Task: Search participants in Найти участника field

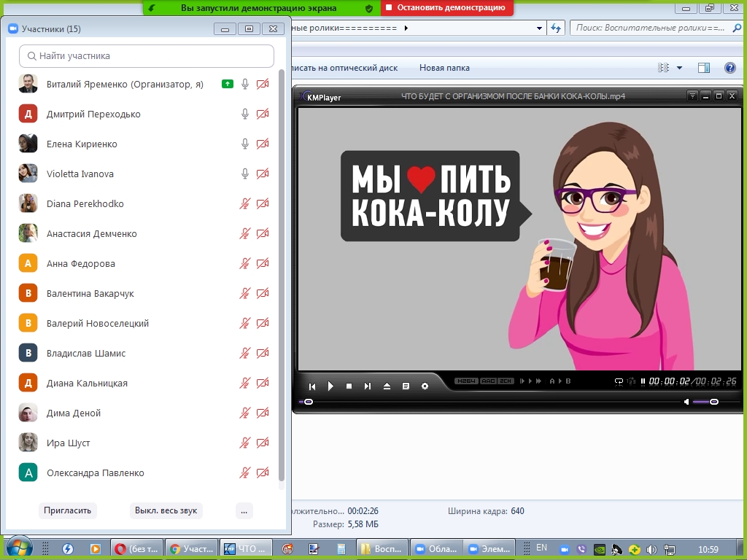Action: tap(146, 55)
